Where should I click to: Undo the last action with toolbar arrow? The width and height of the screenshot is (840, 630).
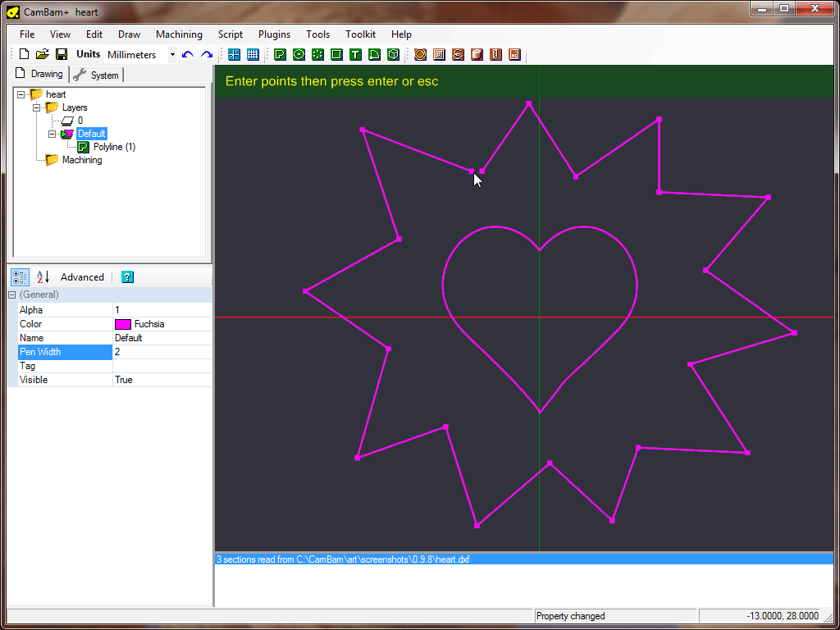[x=188, y=55]
